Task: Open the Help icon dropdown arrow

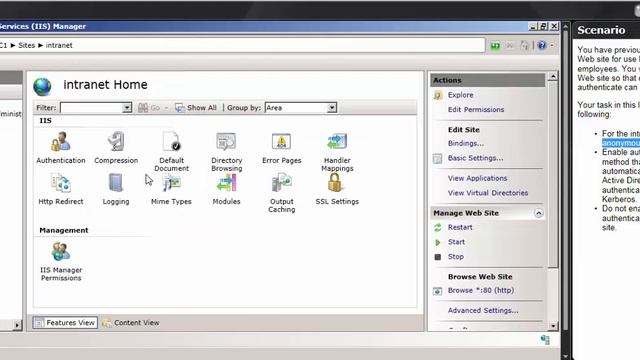Action: click(x=552, y=45)
